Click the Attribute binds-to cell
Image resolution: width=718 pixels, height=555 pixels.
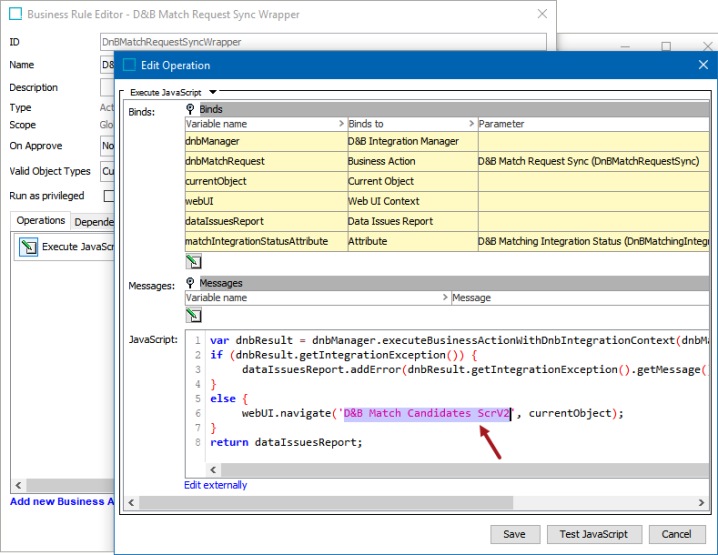[413, 241]
